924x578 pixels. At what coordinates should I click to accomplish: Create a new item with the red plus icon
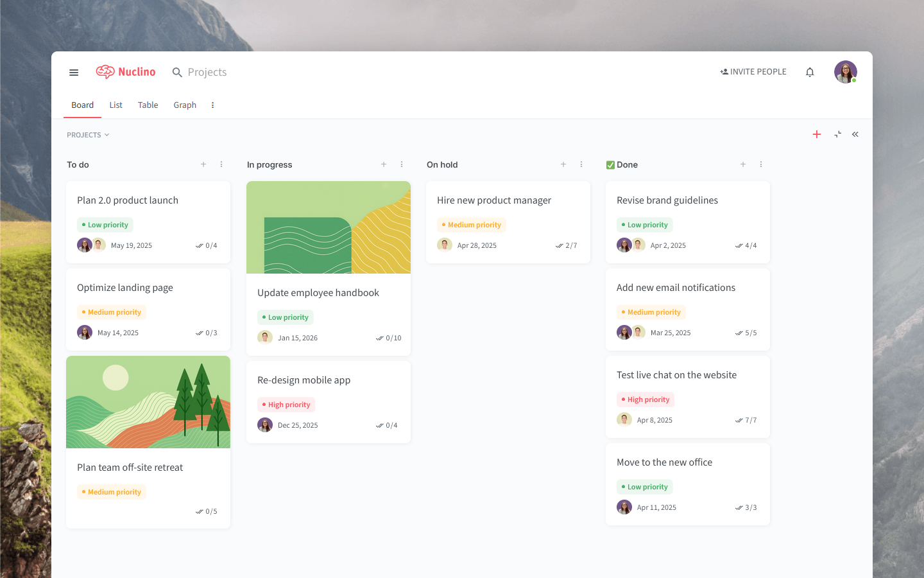click(x=816, y=134)
